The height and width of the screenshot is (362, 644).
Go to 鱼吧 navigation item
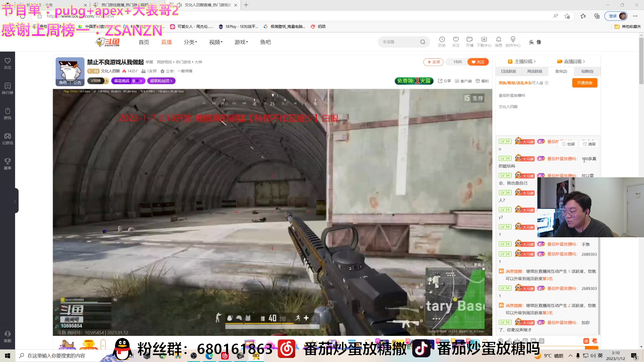coord(265,42)
